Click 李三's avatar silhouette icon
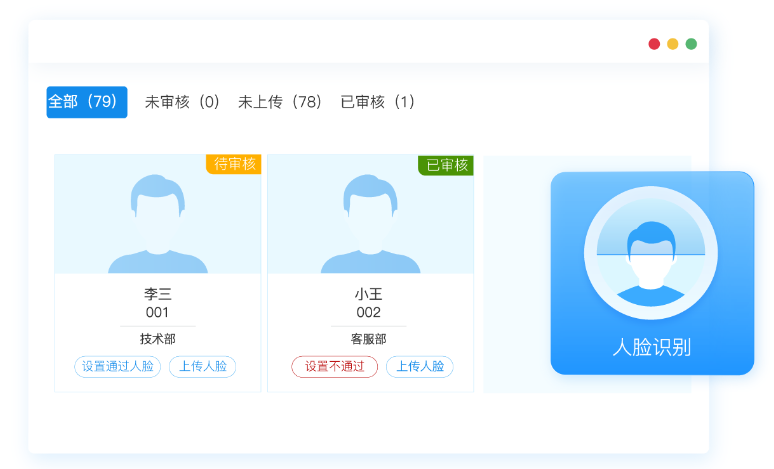Screen dimensions: 774x469 coord(158,223)
